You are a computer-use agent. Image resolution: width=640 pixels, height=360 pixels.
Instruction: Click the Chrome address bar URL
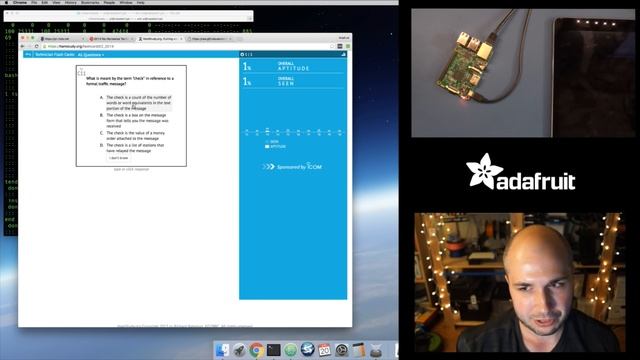tap(82, 47)
